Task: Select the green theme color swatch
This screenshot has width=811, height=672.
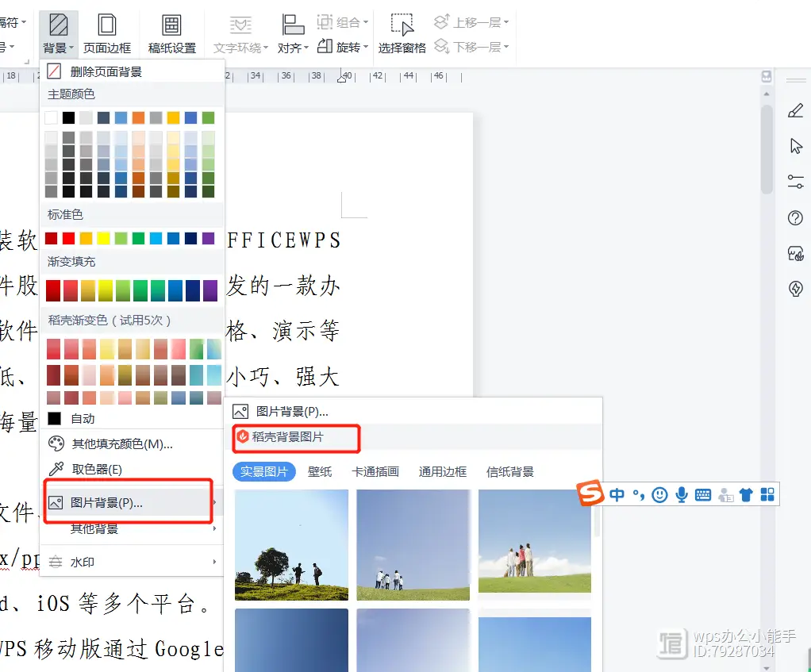Action: pyautogui.click(x=208, y=118)
